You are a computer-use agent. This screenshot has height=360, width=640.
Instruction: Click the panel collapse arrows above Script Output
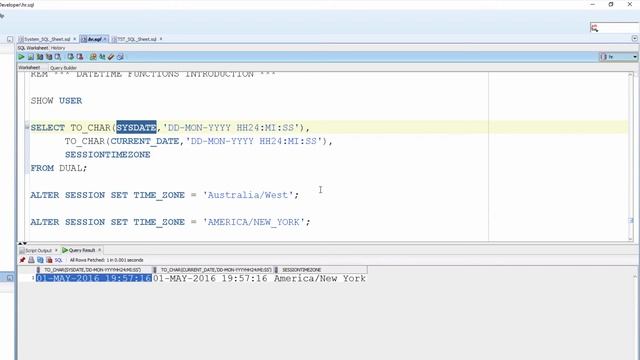(22, 243)
